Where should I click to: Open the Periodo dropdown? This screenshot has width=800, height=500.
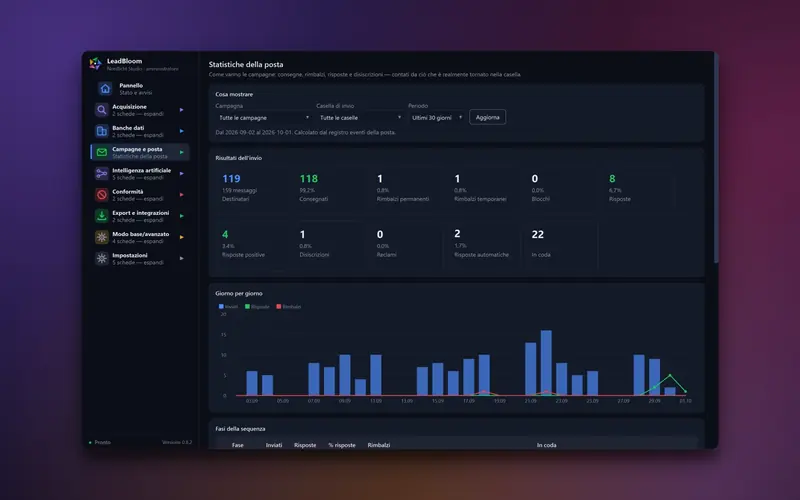click(436, 117)
